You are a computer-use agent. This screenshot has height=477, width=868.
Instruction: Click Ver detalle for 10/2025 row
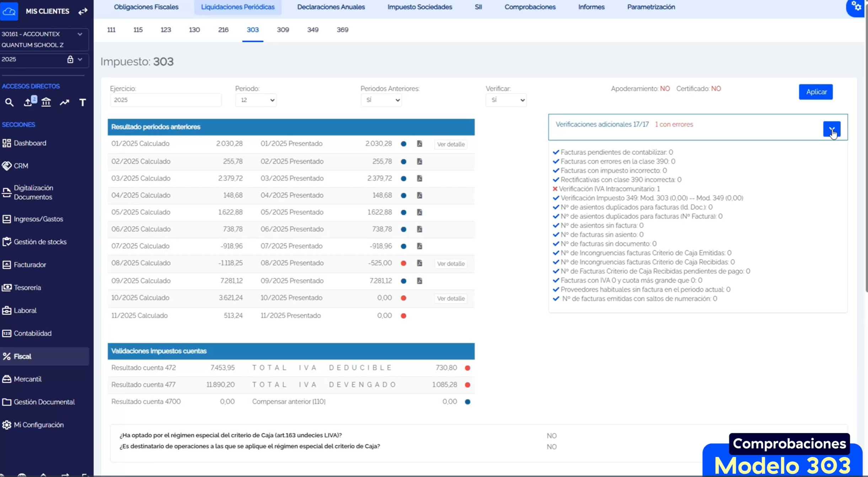coord(451,299)
